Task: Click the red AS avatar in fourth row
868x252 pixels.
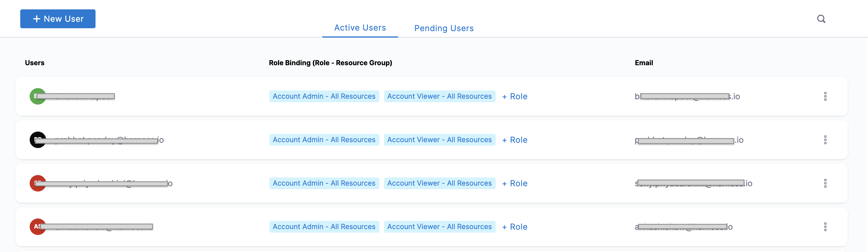Action: 37,227
